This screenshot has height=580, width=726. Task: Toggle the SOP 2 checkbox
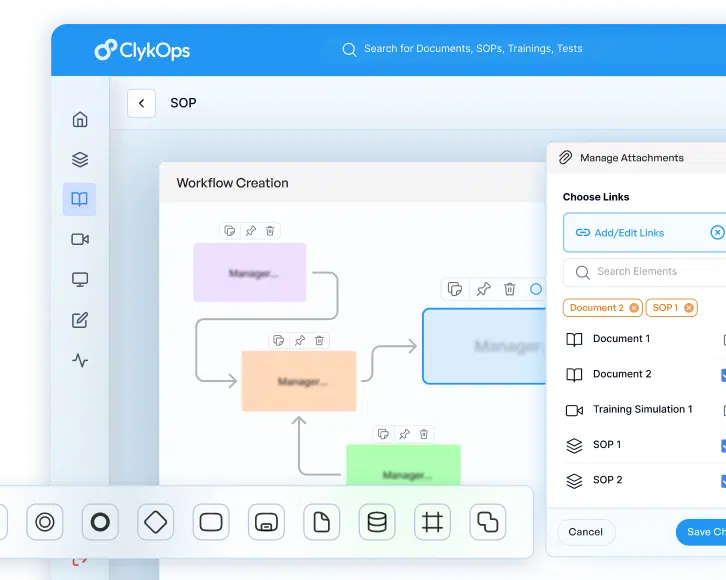click(723, 481)
